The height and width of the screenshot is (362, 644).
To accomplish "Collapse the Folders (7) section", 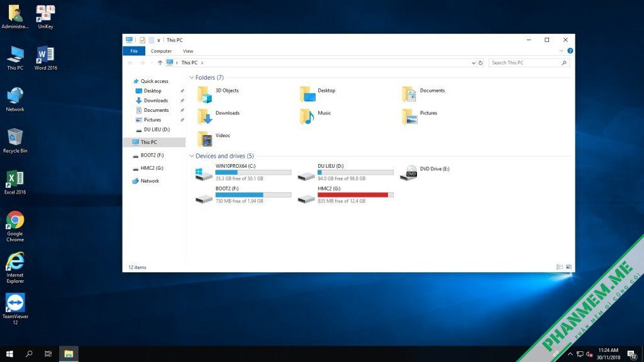I will 191,77.
